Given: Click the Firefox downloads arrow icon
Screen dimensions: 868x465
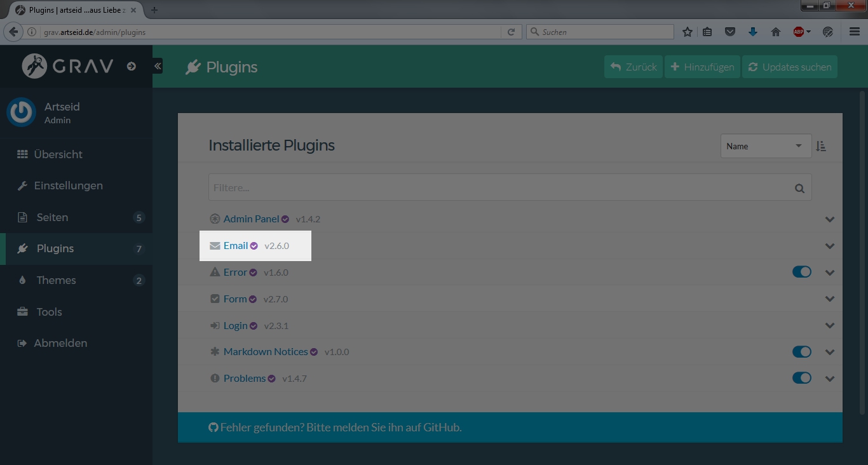Looking at the screenshot, I should coord(753,32).
